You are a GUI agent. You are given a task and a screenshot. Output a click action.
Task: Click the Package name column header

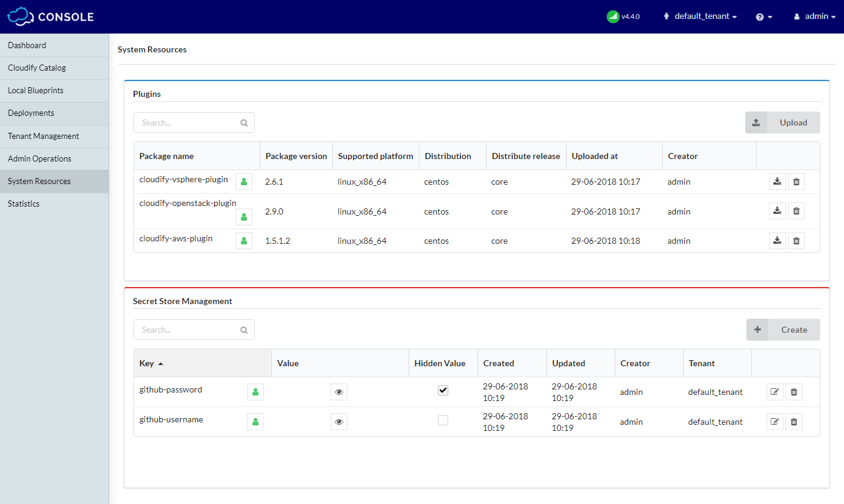point(197,156)
